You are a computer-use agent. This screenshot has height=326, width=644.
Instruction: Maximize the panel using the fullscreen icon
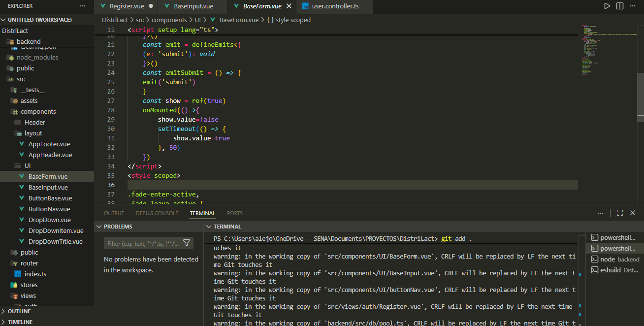(x=620, y=213)
